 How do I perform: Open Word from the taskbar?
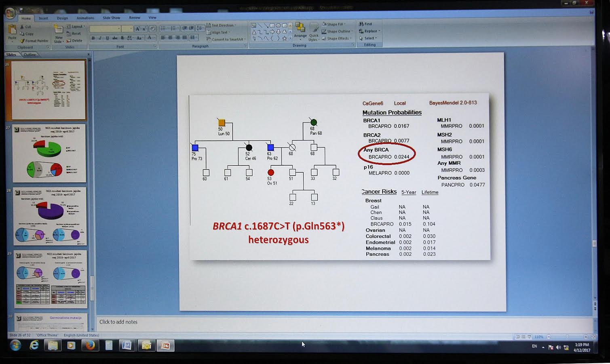[127, 345]
